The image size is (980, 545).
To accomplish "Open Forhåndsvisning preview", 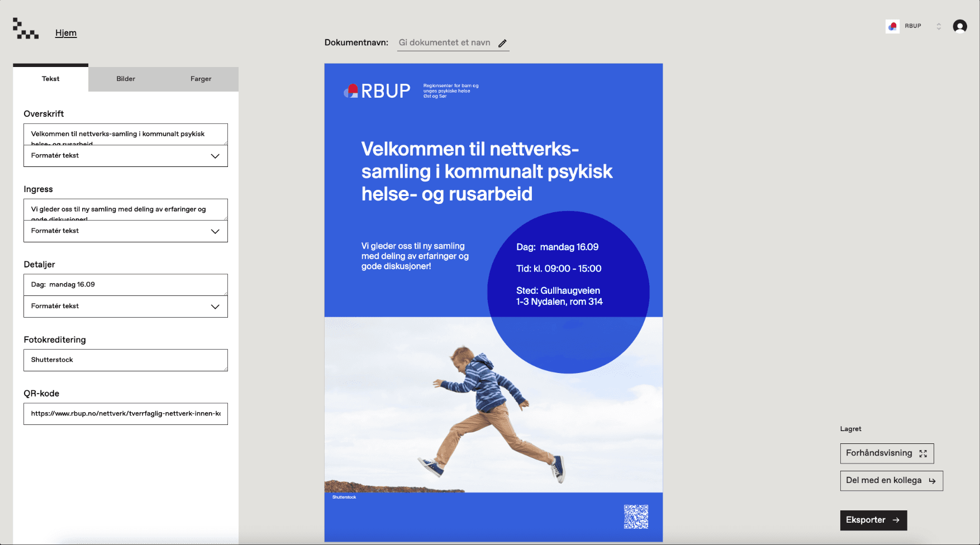I will (886, 453).
